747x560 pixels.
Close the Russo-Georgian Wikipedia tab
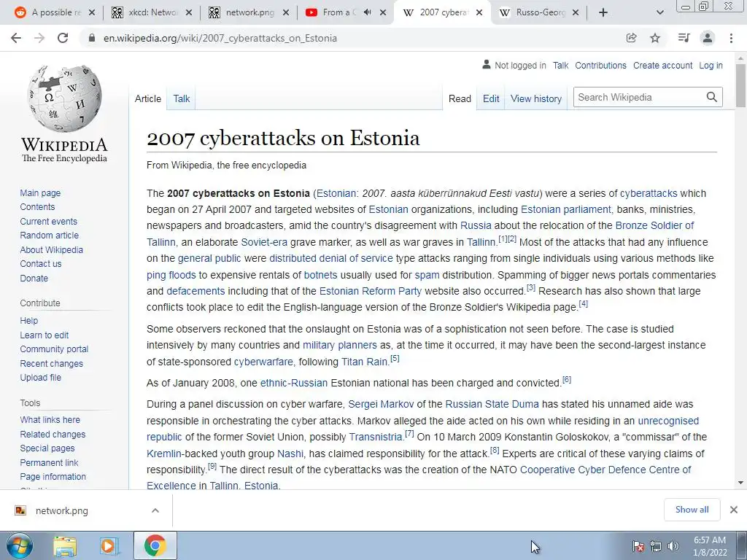(x=576, y=13)
